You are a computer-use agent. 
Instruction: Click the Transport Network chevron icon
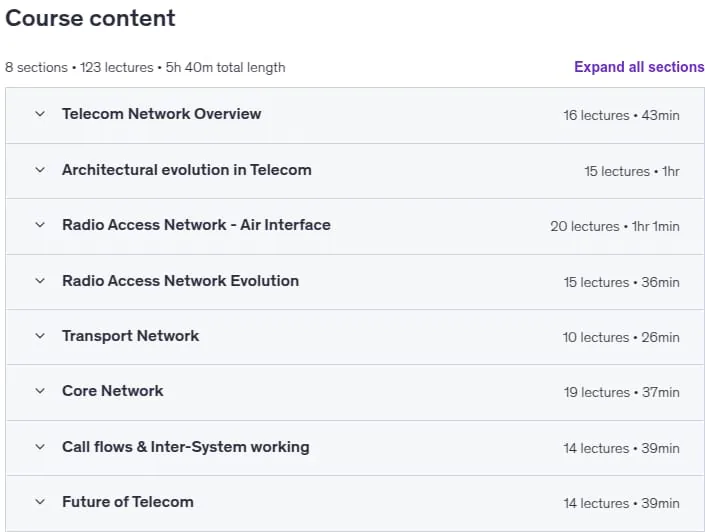pos(40,336)
